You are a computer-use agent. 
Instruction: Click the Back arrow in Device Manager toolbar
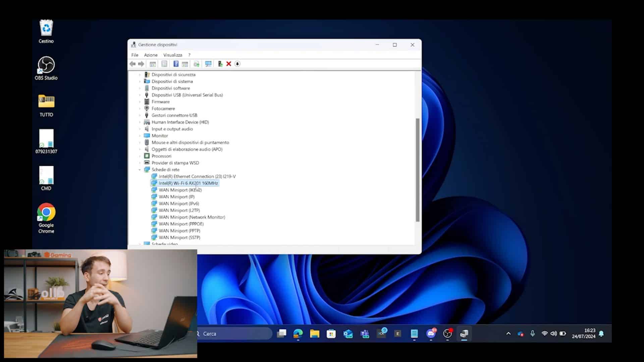(x=132, y=64)
